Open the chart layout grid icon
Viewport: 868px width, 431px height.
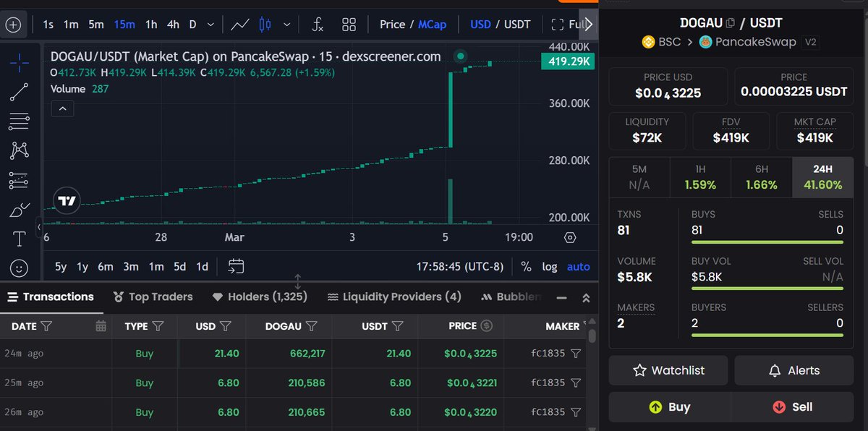point(349,25)
